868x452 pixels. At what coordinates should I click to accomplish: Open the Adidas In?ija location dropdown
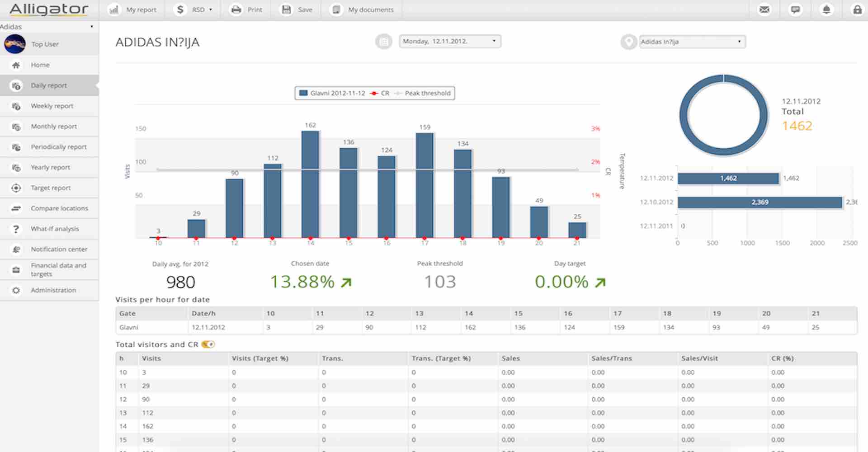tap(692, 42)
